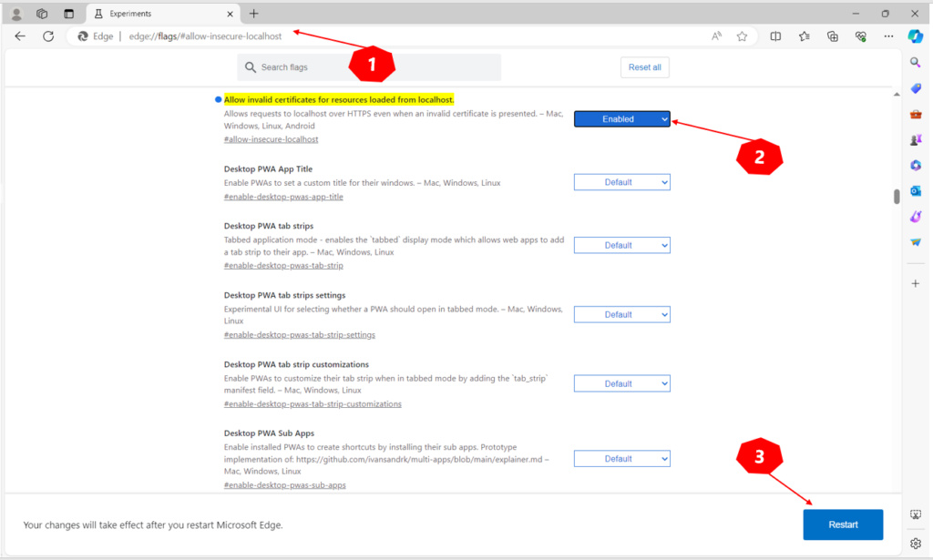The height and width of the screenshot is (560, 933).
Task: Click the Restart button
Action: 842,524
